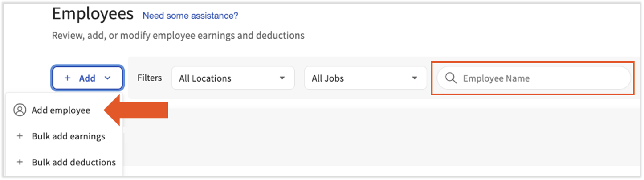Click the orange arrow pointing to Add employee

[138, 110]
